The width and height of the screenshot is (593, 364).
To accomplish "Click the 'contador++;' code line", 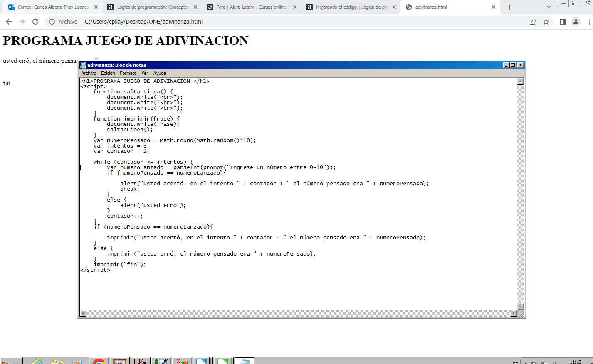I will pos(125,216).
